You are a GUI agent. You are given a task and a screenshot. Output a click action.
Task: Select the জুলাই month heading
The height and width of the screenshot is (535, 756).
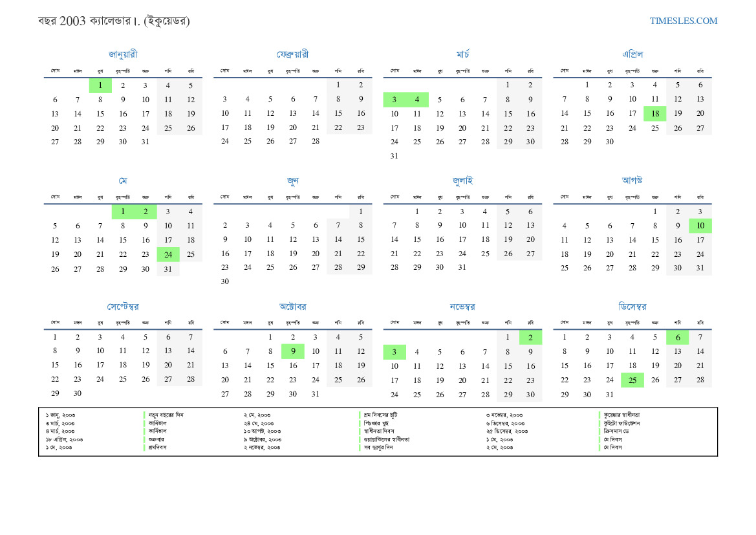pos(463,181)
